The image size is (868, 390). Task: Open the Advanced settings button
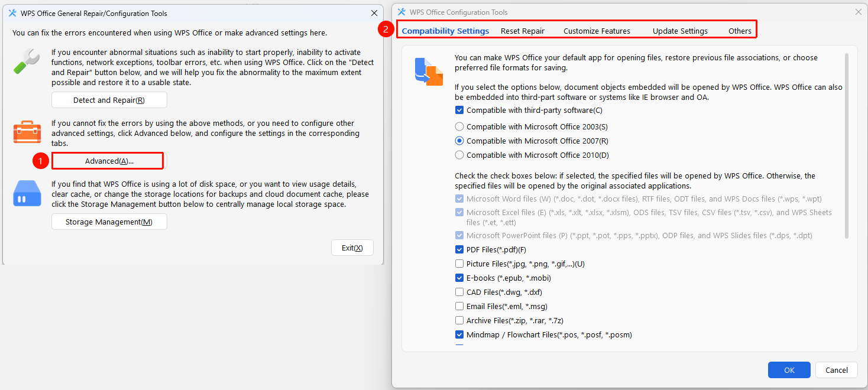pos(109,161)
